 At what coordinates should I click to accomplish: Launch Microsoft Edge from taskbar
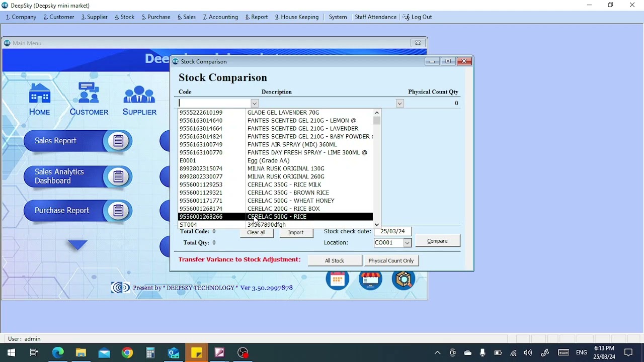(58, 352)
